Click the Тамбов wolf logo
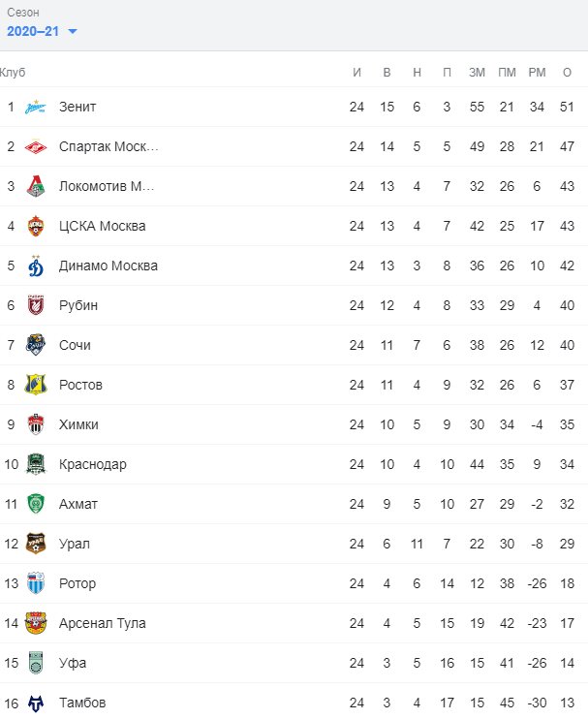This screenshot has height=719, width=588. click(x=36, y=703)
